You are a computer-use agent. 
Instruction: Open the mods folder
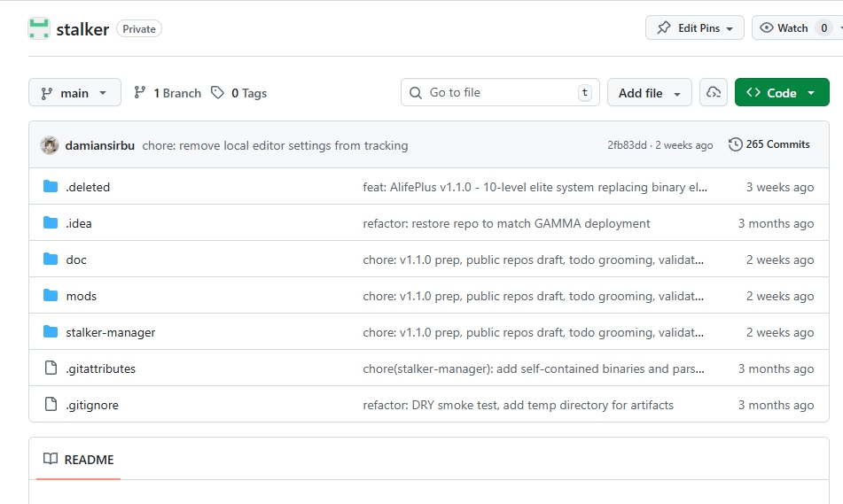pyautogui.click(x=82, y=296)
